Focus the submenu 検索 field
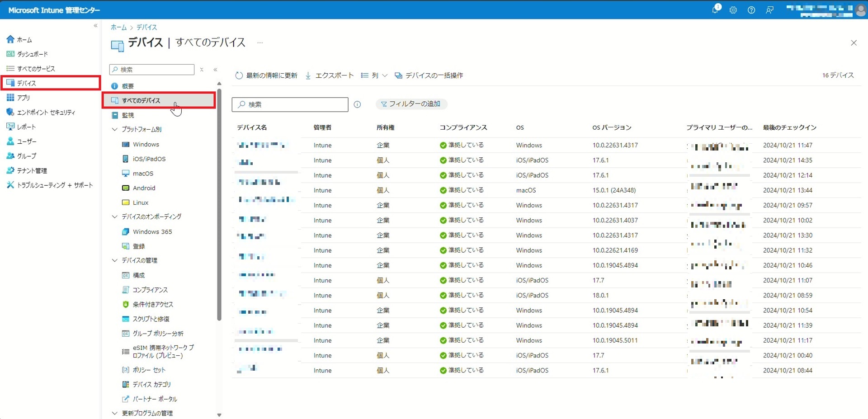The width and height of the screenshot is (868, 419). pos(152,70)
